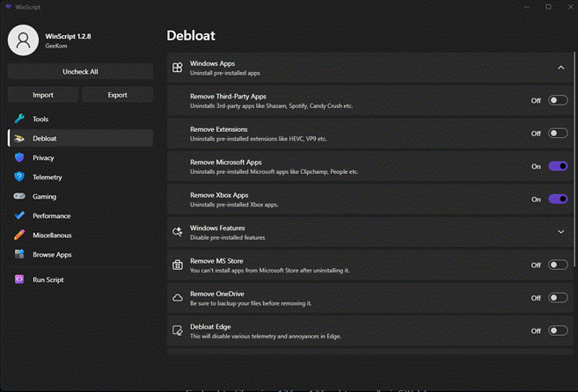Toggle Remove OneDrive switch on
578x392 pixels.
(558, 298)
